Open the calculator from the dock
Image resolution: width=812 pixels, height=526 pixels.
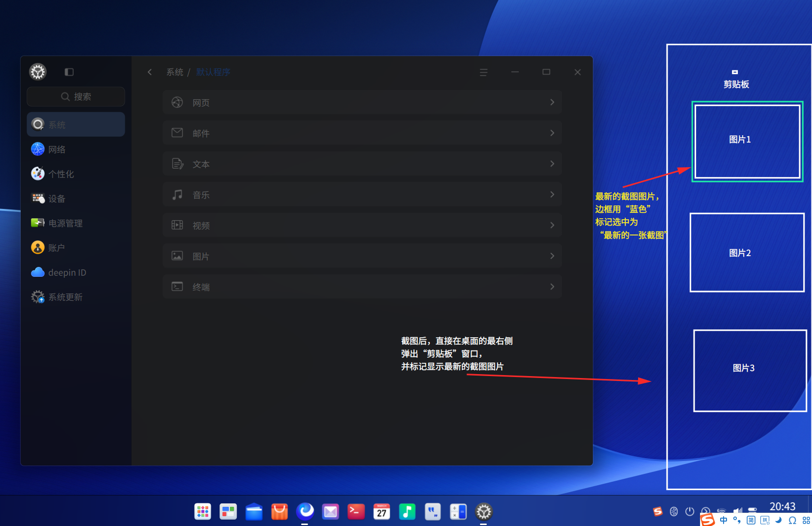[x=458, y=512]
